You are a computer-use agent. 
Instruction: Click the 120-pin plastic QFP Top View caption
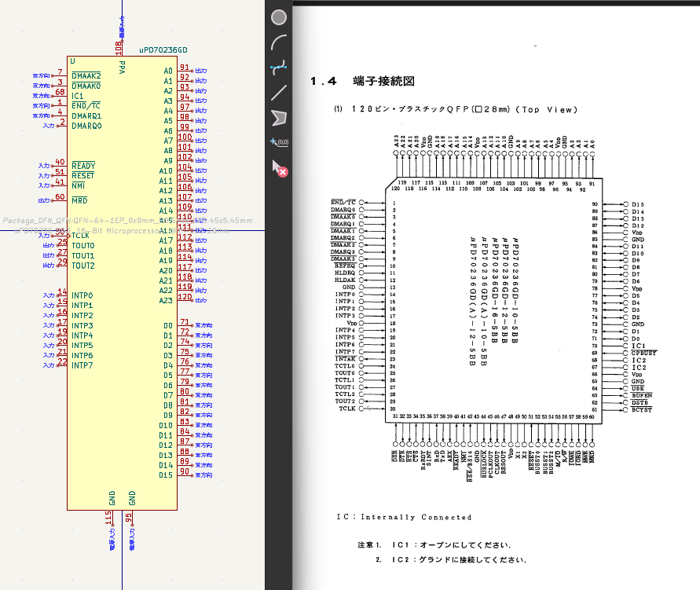coord(456,109)
